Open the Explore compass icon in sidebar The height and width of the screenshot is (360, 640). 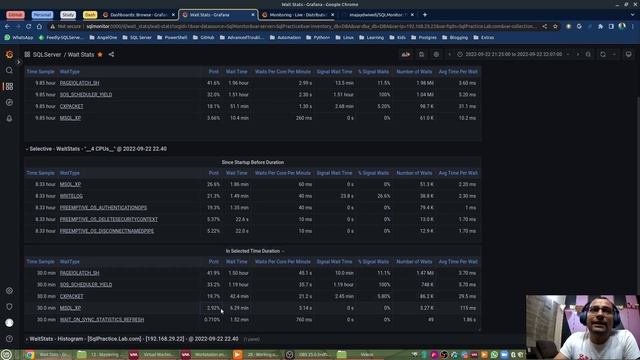click(9, 102)
